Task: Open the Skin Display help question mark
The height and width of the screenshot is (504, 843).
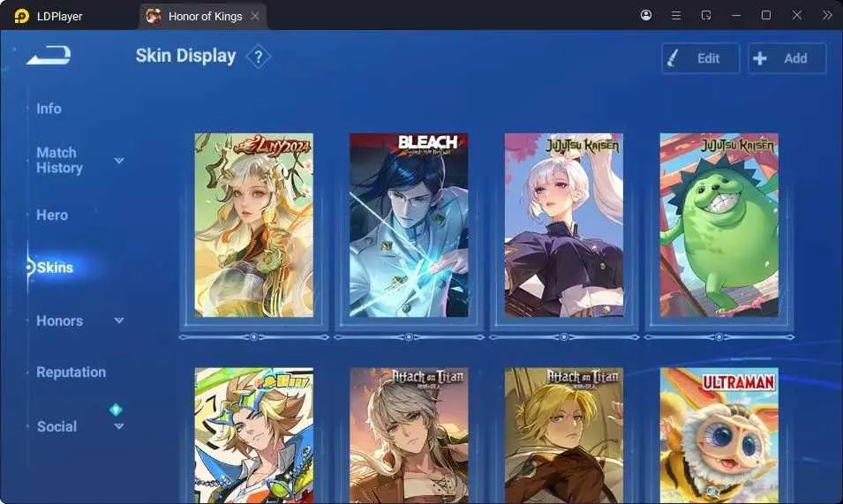Action: 258,56
